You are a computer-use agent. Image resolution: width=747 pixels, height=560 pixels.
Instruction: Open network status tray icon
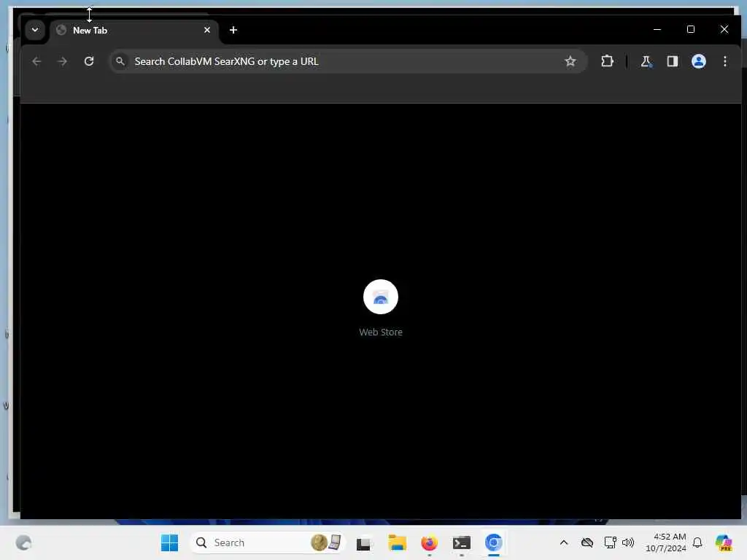610,542
